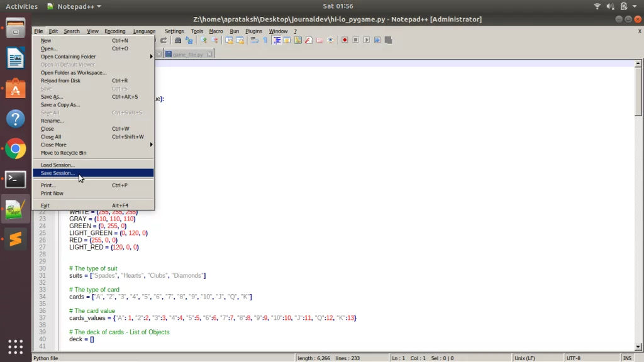Image resolution: width=644 pixels, height=362 pixels.
Task: Enable file monitoring with the eye icon
Action: tap(331, 40)
